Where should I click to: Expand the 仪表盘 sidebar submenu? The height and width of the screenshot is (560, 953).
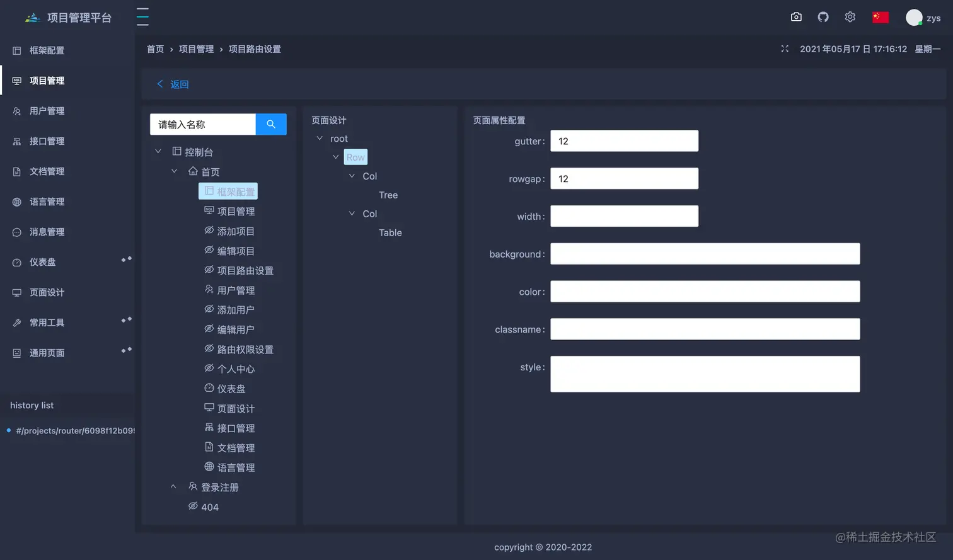click(x=127, y=259)
